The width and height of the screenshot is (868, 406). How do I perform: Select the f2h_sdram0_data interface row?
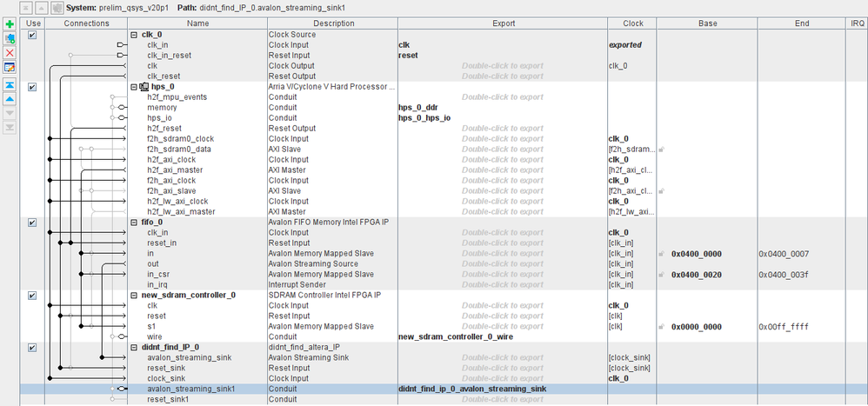(x=179, y=150)
